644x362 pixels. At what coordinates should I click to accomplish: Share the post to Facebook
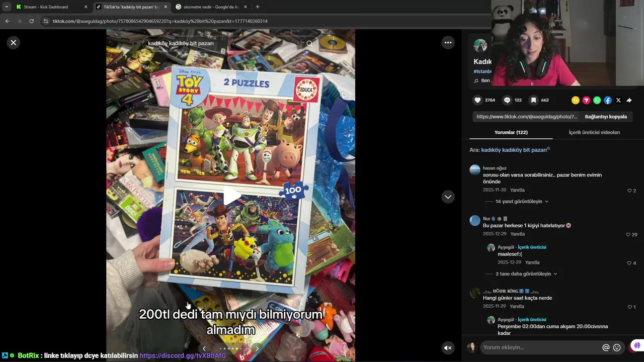(608, 100)
